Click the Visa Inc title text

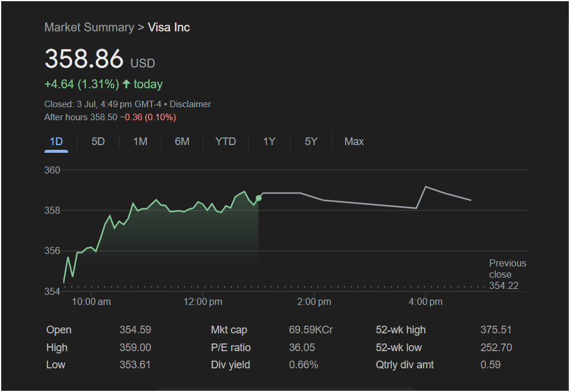coord(169,27)
